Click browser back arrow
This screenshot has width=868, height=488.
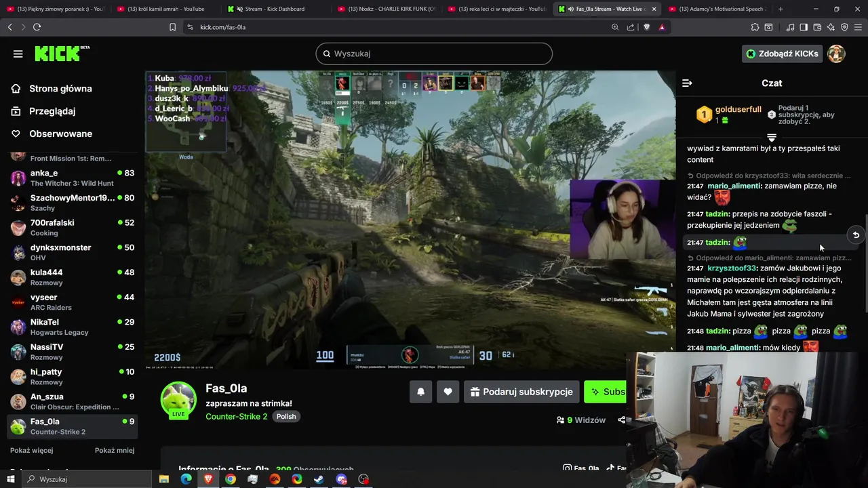pyautogui.click(x=9, y=27)
